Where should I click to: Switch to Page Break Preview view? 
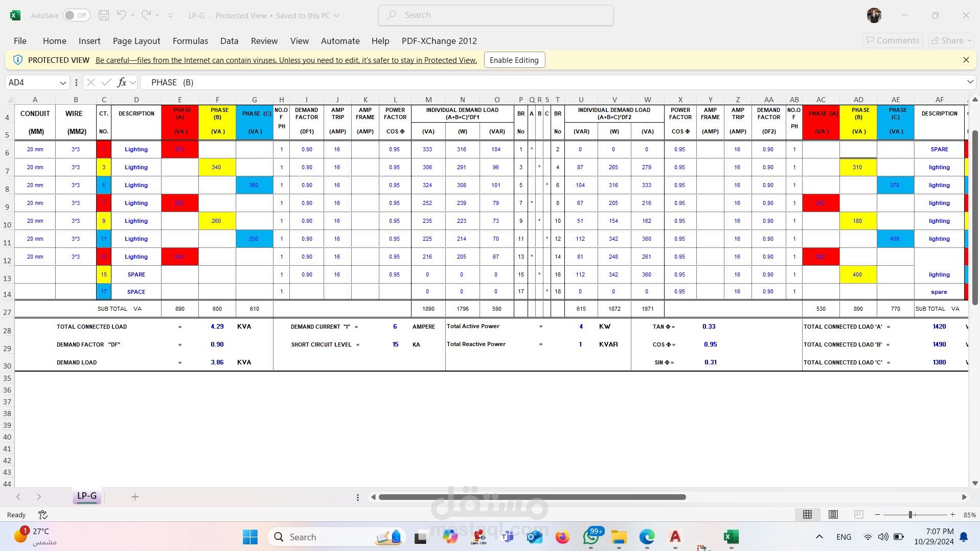pyautogui.click(x=858, y=515)
